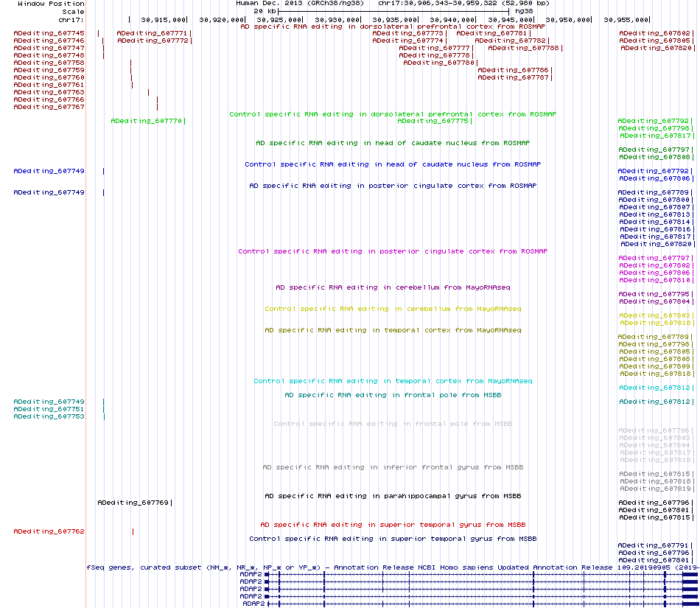The width and height of the screenshot is (700, 608).
Task: Click the ADediting_607758 label
Action: [49, 63]
